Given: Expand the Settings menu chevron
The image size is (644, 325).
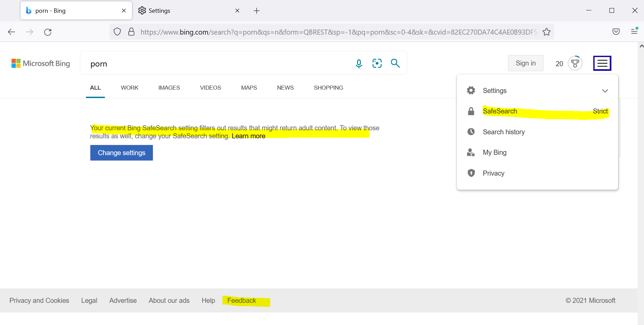Looking at the screenshot, I should pyautogui.click(x=605, y=91).
